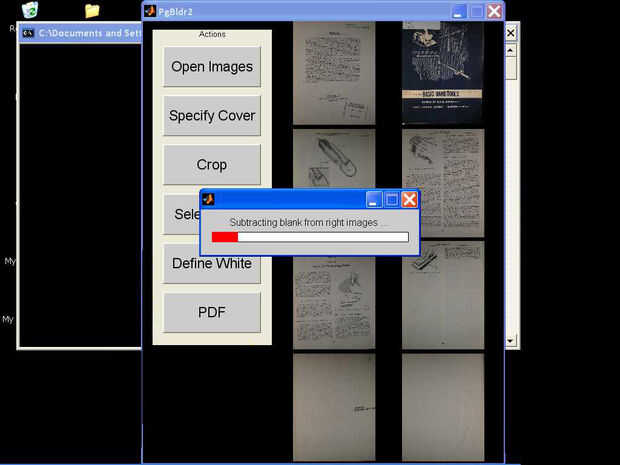Click the command prompt window title bar
Image resolution: width=620 pixels, height=465 pixels.
click(x=81, y=33)
